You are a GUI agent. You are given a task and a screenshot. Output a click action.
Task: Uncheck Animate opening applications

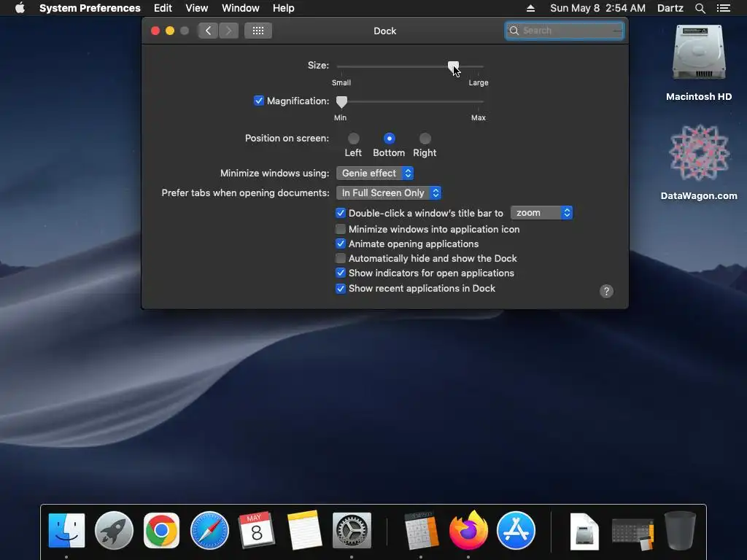pos(340,244)
